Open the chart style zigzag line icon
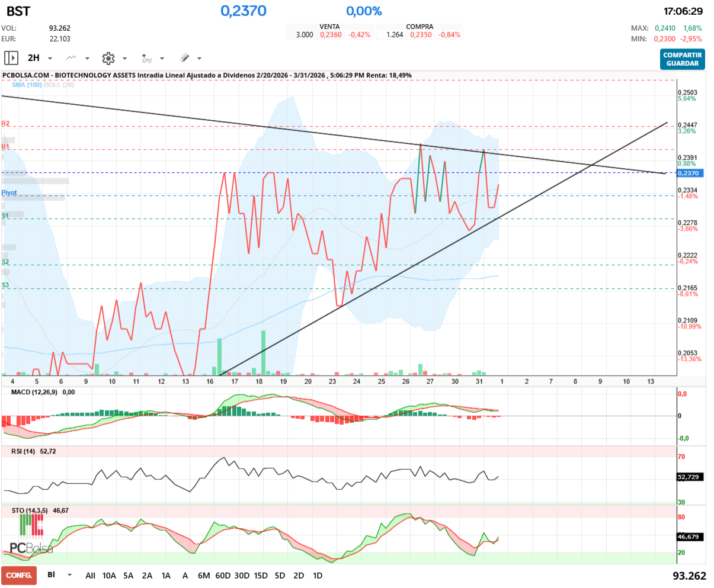This screenshot has height=588, width=714. coord(71,58)
